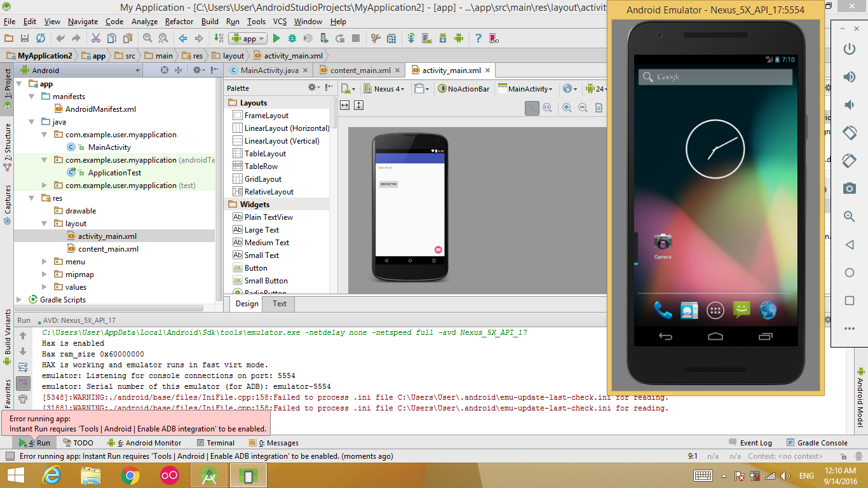
Task: Open the Gradle Console
Action: [x=817, y=443]
